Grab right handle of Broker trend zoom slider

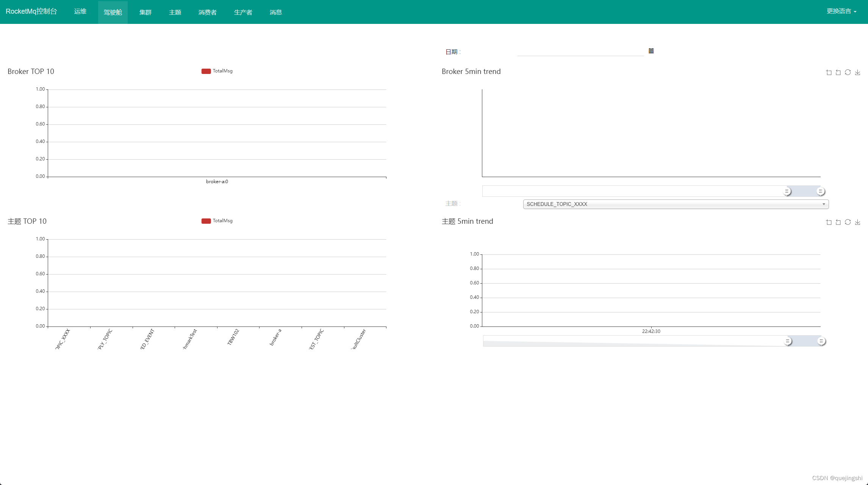click(821, 191)
